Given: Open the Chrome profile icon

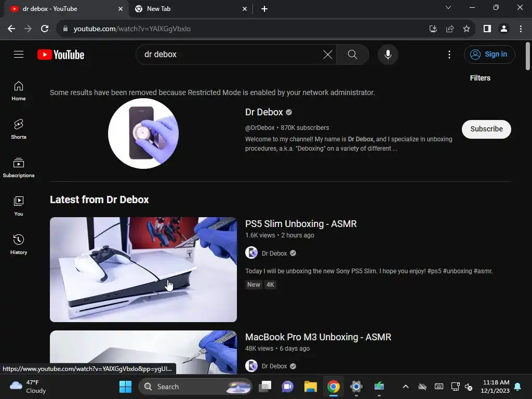Looking at the screenshot, I should [x=504, y=29].
